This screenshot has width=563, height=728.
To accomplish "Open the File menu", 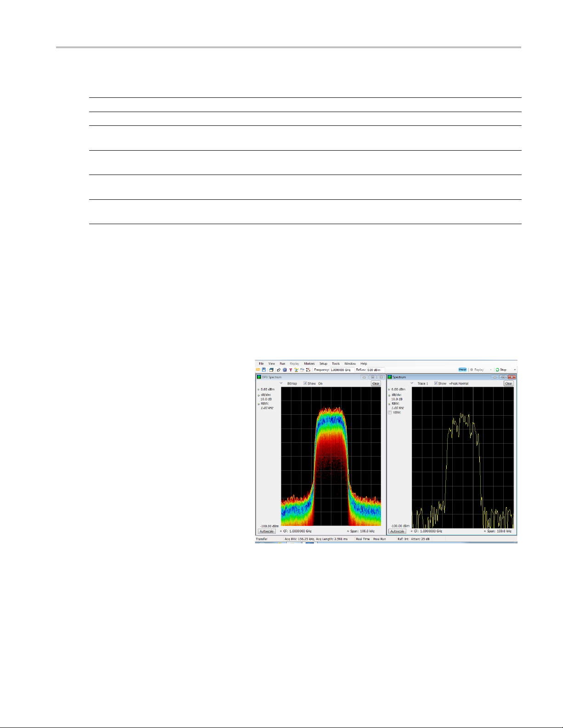I will [x=261, y=364].
